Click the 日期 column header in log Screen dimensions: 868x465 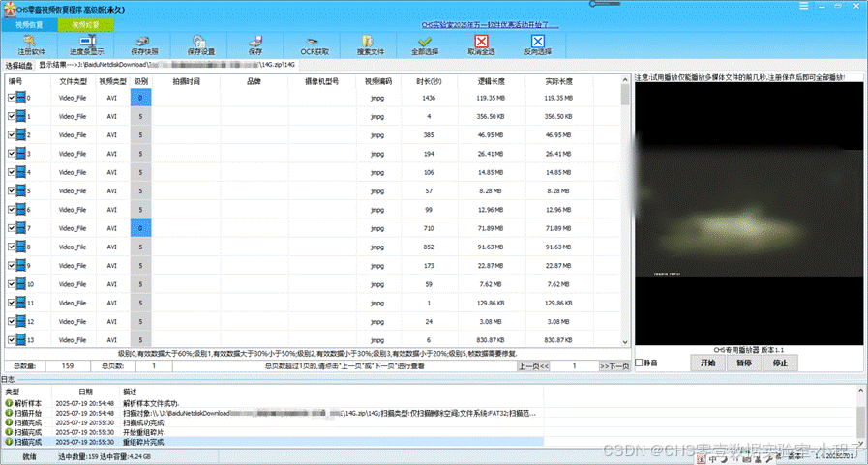tap(86, 392)
